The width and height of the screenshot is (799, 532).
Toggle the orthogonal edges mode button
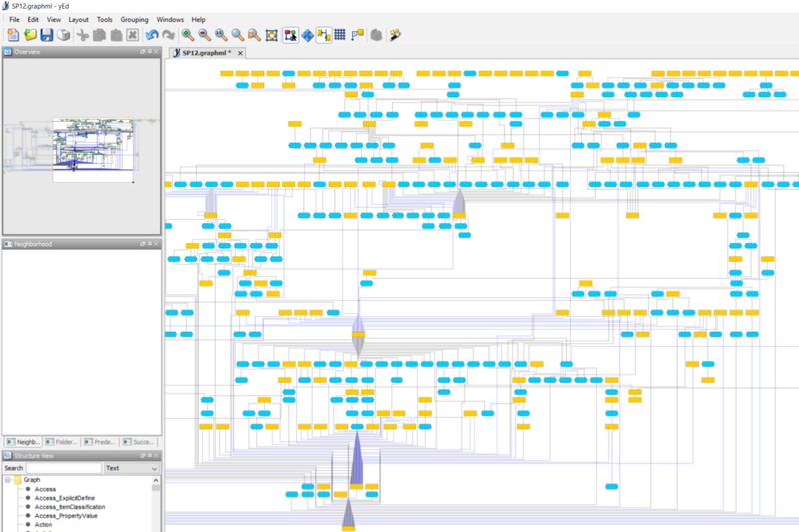(x=323, y=35)
